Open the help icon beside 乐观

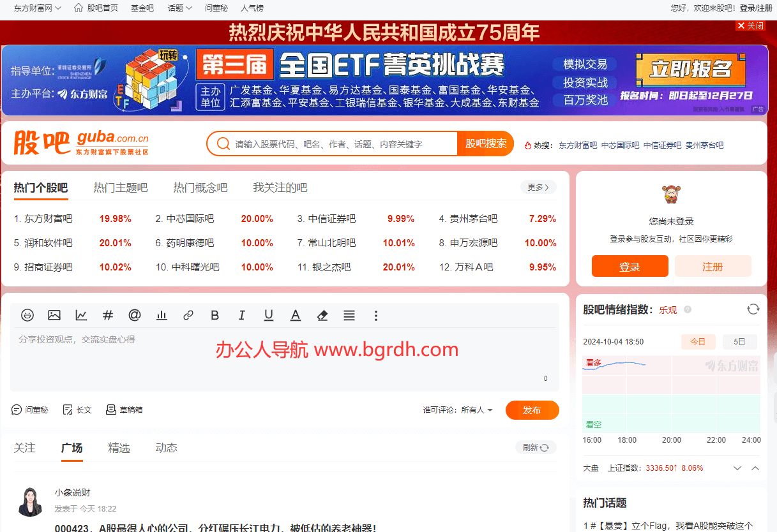(688, 310)
